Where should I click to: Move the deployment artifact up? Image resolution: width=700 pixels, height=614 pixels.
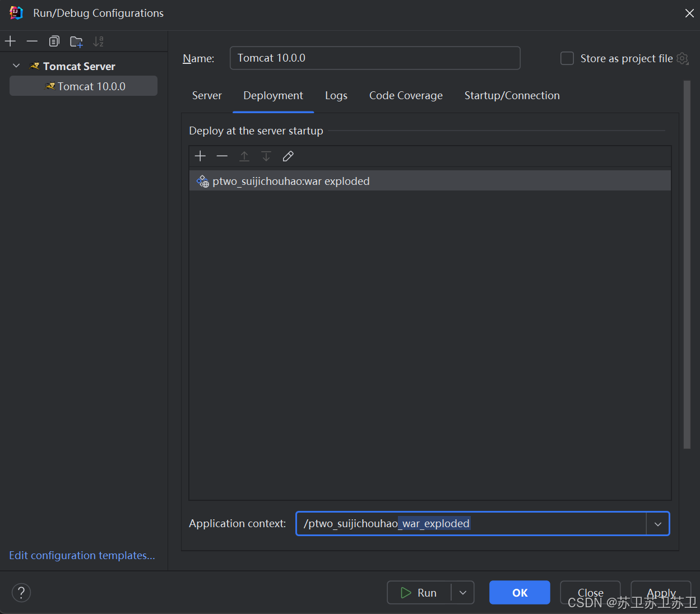[244, 156]
